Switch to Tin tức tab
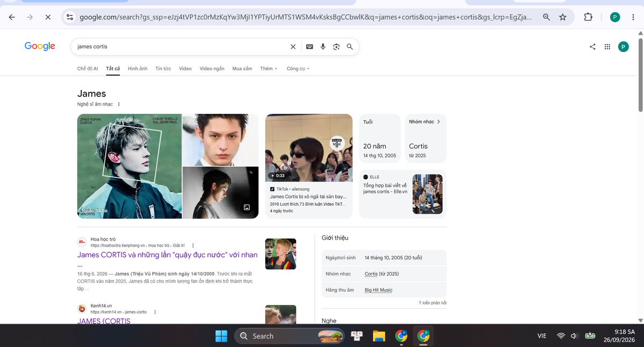 click(163, 69)
